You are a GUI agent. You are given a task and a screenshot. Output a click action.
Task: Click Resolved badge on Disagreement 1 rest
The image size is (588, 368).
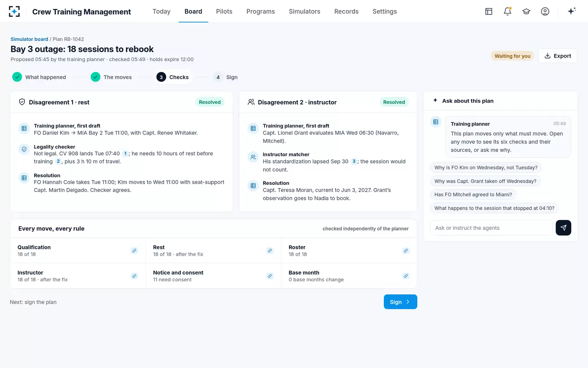[x=210, y=102]
